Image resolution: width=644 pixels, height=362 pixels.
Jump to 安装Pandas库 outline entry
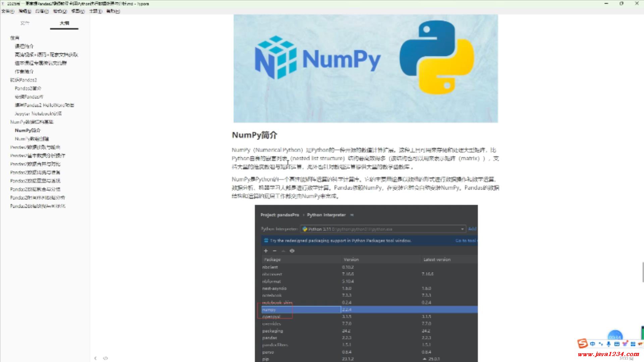(x=29, y=97)
